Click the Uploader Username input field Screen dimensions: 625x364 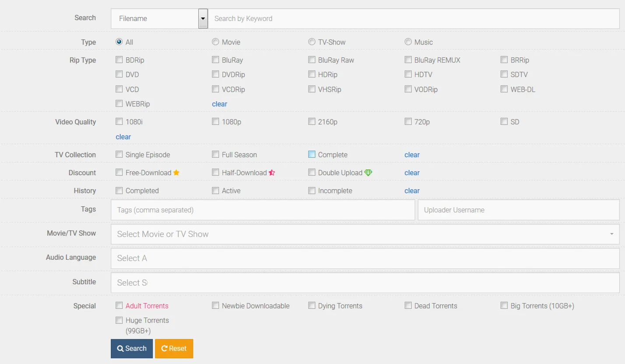tap(519, 210)
